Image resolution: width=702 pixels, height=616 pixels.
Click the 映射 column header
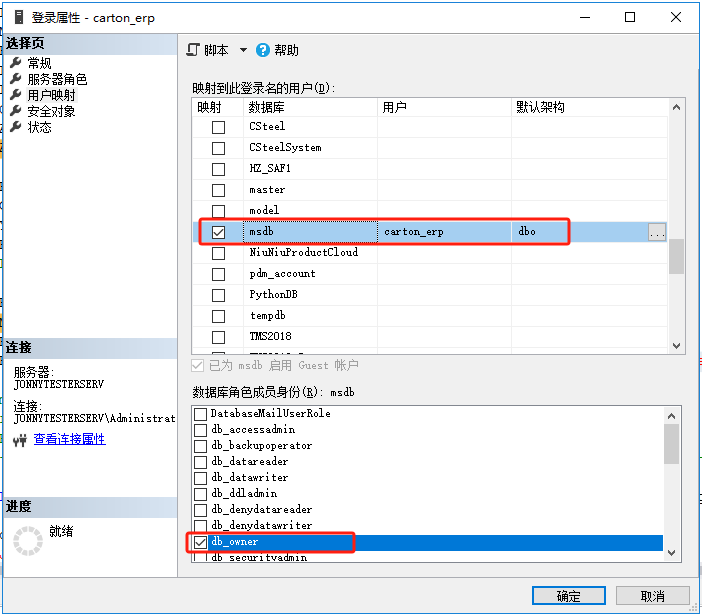point(218,107)
